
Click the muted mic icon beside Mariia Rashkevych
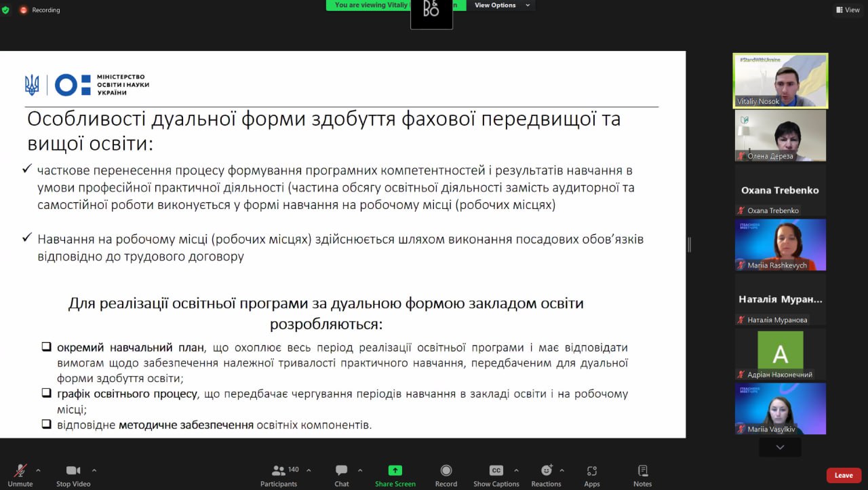[x=742, y=265]
